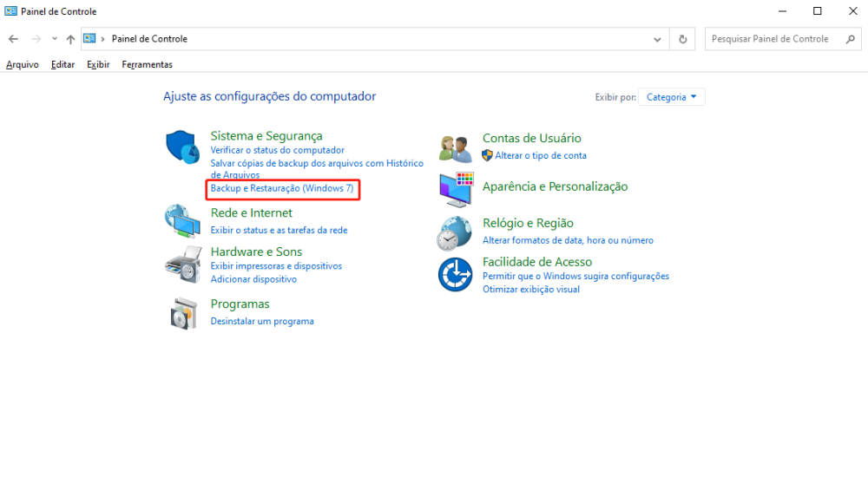Screen dimensions: 868x490
Task: Open the Sistema e Segurança category
Action: pos(266,135)
